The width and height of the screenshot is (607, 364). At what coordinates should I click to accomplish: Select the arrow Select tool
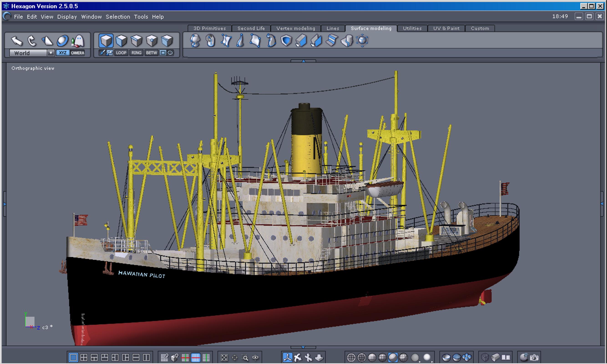(17, 41)
